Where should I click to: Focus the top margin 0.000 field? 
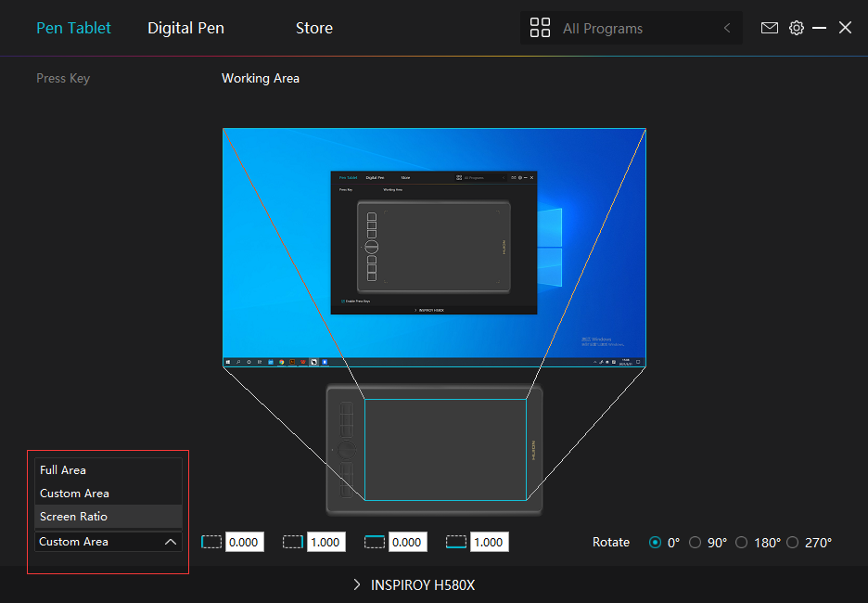coord(407,542)
